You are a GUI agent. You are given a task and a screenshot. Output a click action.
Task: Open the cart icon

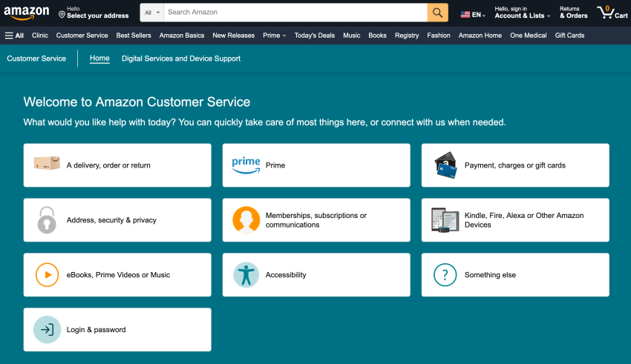click(x=612, y=13)
